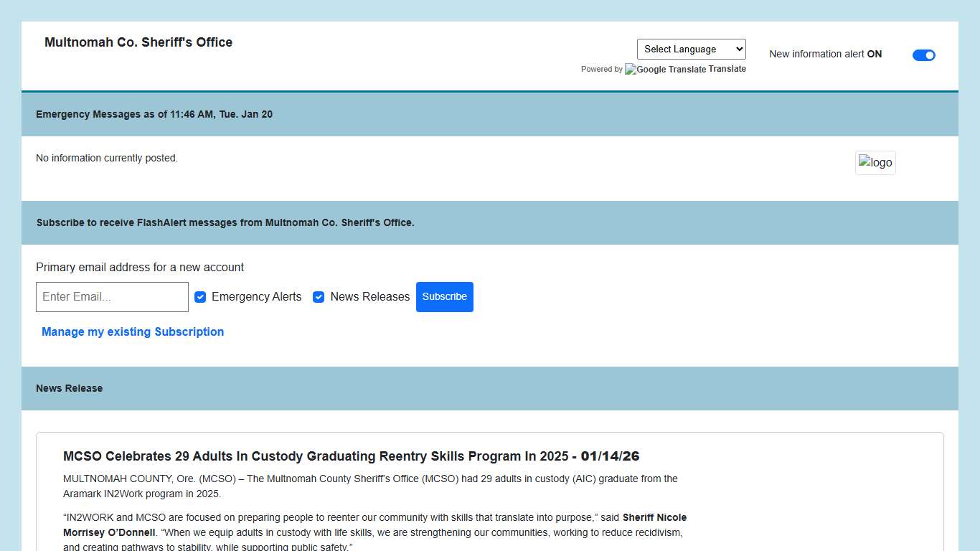Toggle the New information alert switch
Screen dimensions: 980x551
[923, 55]
